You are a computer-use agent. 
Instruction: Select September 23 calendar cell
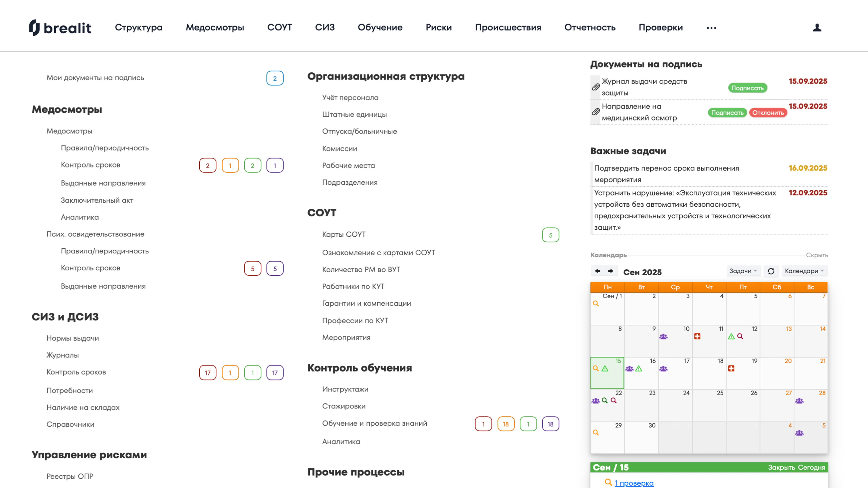(641, 405)
